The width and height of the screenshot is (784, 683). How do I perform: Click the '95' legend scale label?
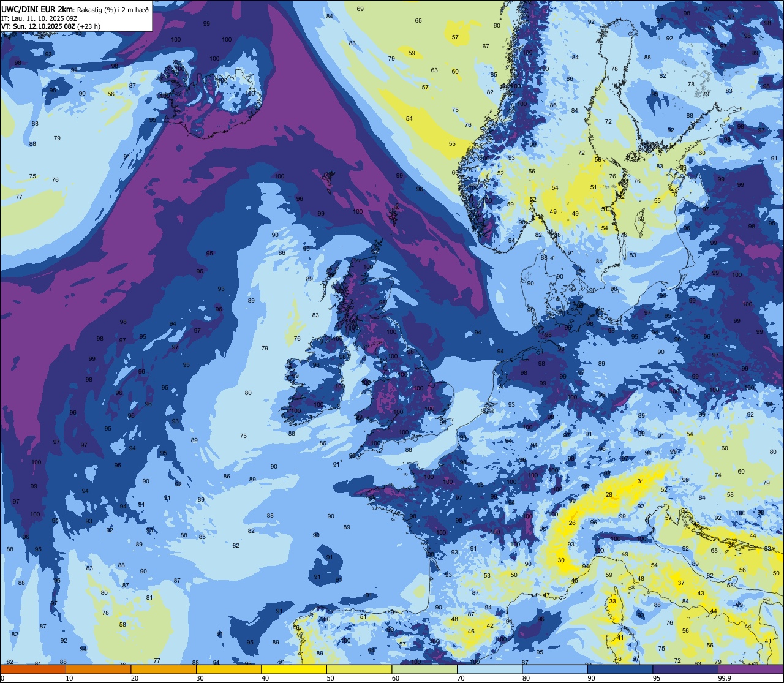pos(657,678)
